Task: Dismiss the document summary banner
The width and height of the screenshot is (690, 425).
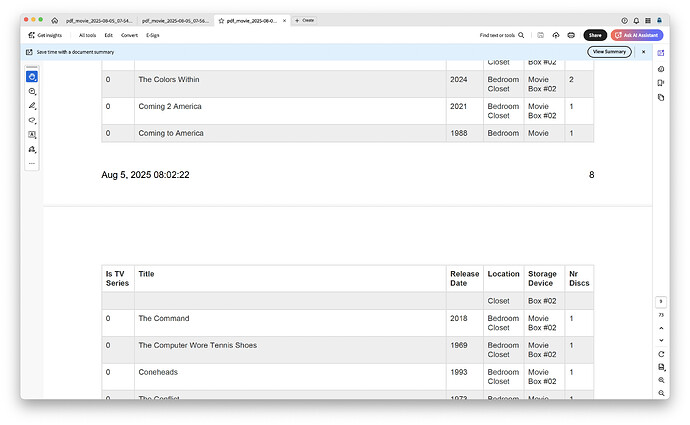Action: click(643, 52)
